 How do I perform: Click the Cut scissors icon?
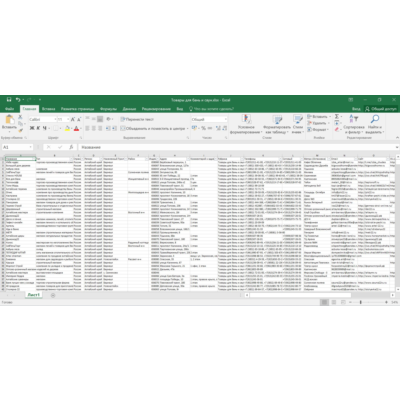click(20, 117)
